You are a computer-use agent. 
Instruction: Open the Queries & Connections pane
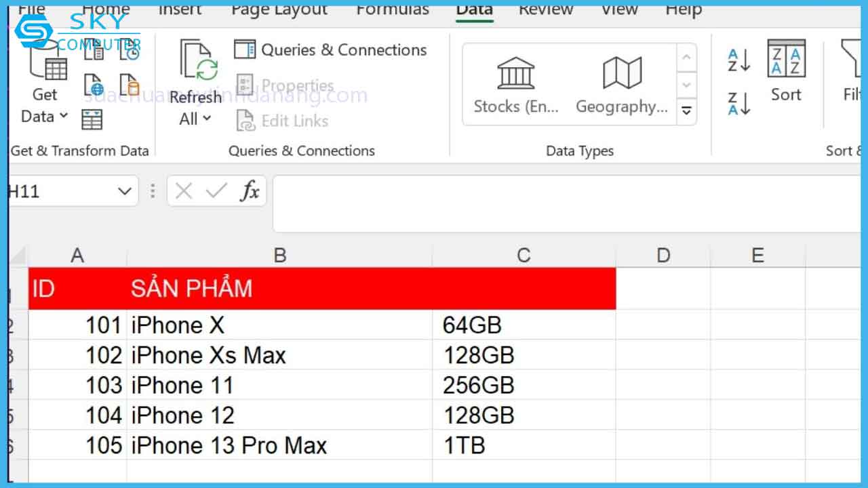pos(330,49)
